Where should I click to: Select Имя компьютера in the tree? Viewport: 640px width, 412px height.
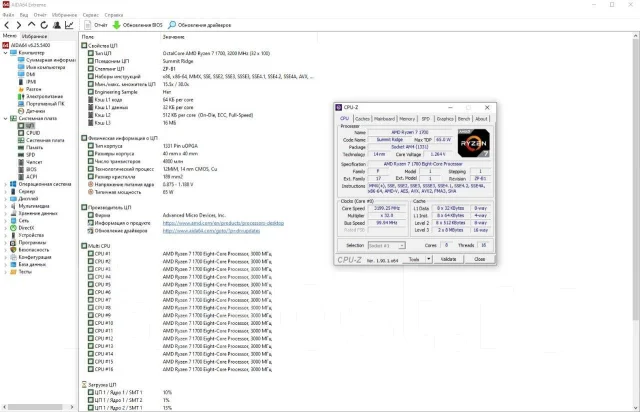tap(42, 67)
